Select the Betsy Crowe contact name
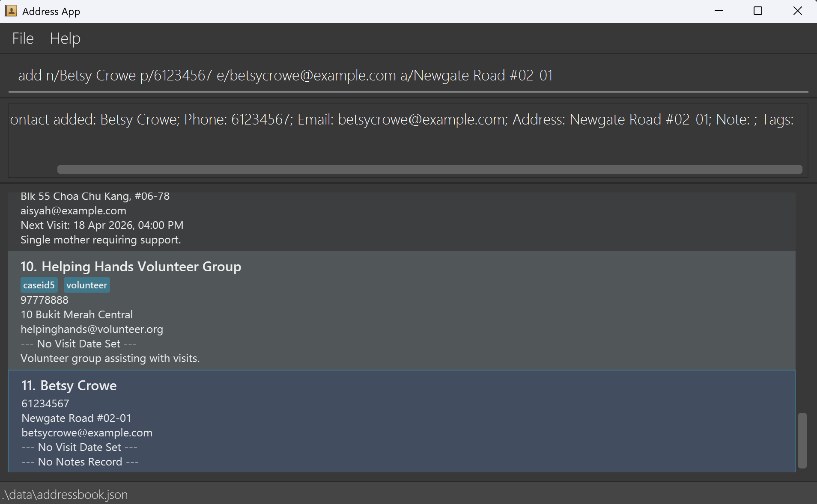The width and height of the screenshot is (817, 504). coord(78,386)
